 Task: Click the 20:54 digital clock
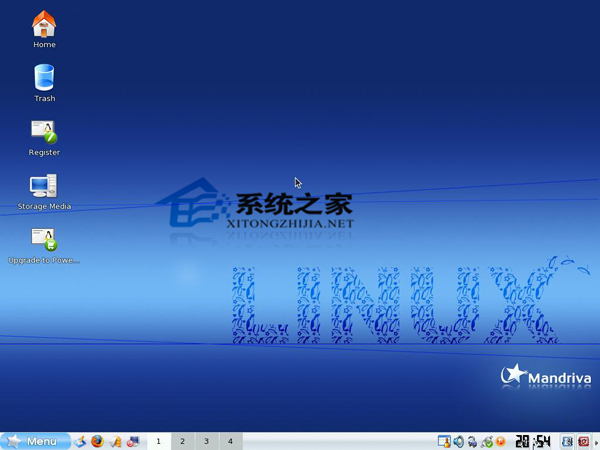[533, 441]
